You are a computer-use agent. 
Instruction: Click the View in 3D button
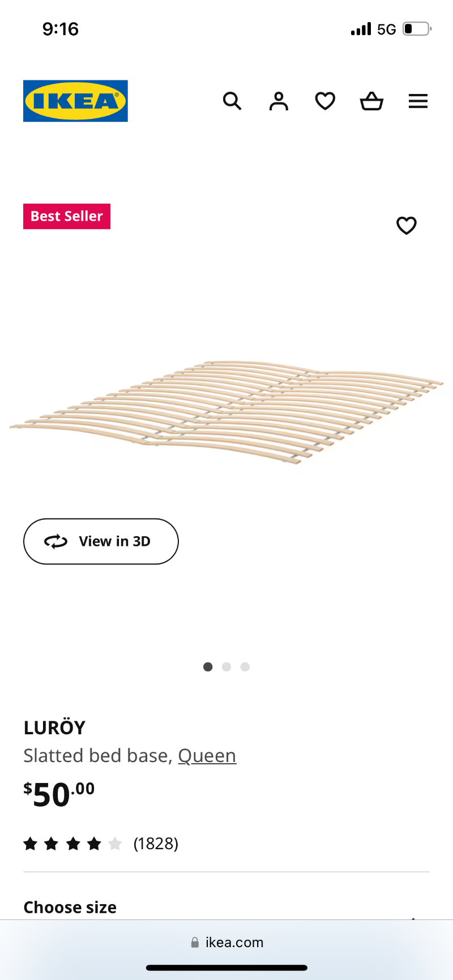101,541
